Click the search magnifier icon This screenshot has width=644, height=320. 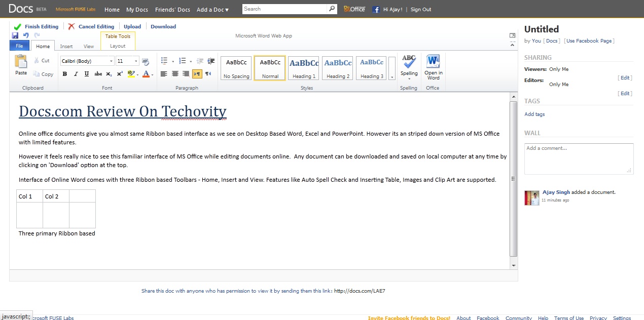[x=332, y=9]
